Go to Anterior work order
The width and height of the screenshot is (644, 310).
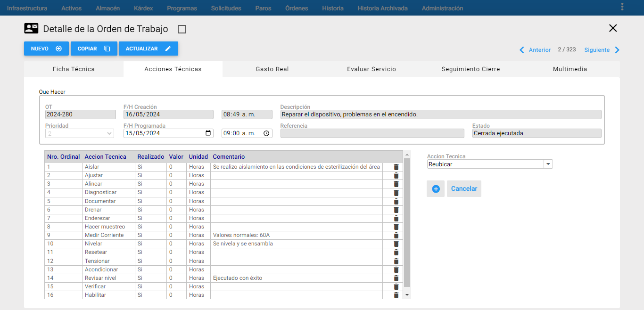(x=535, y=50)
